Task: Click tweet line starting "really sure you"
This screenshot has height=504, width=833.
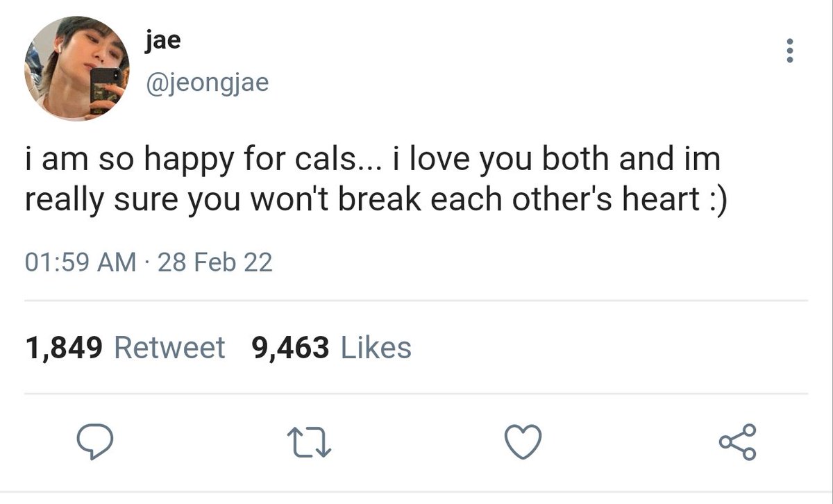Action: click(376, 200)
